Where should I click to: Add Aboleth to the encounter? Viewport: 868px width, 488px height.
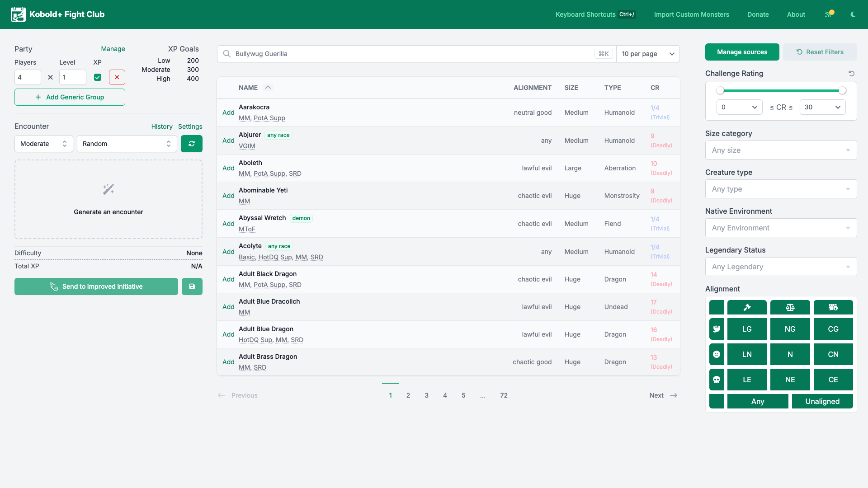(228, 168)
